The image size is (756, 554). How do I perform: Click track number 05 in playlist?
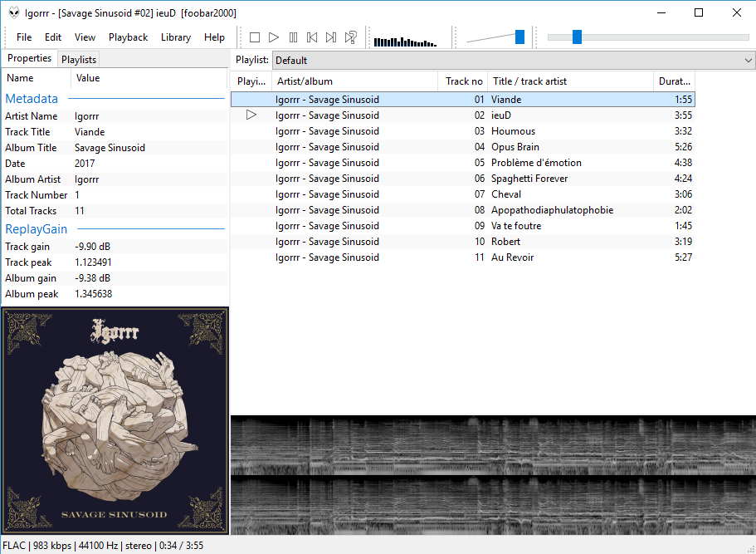coord(480,163)
